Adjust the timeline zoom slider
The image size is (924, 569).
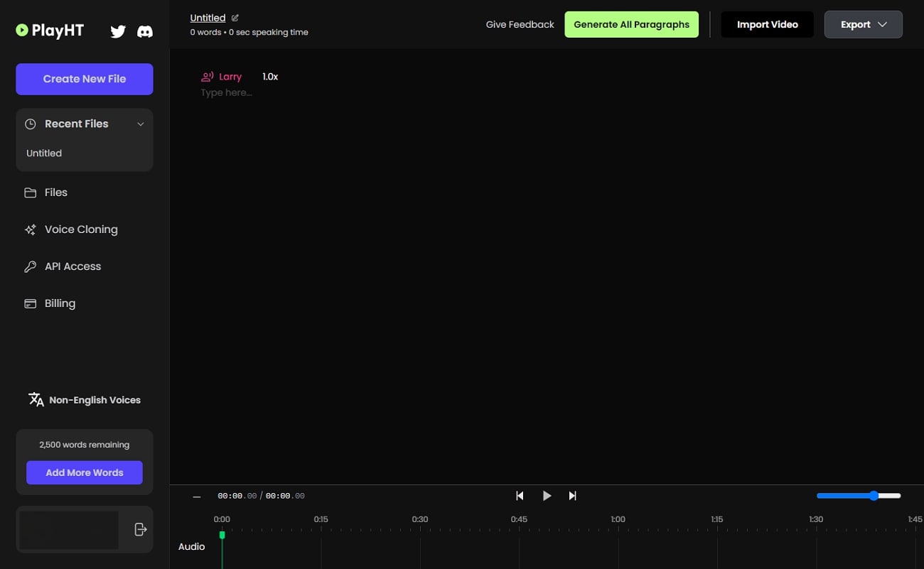pyautogui.click(x=859, y=496)
